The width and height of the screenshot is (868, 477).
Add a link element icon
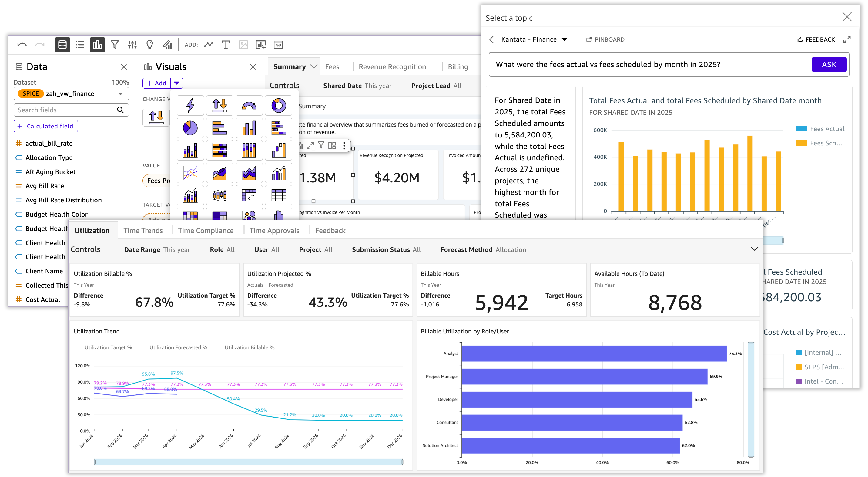(278, 45)
